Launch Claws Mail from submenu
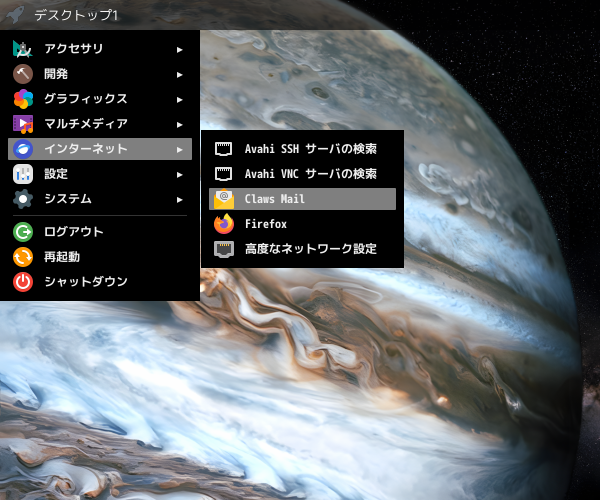Image resolution: width=600 pixels, height=500 pixels. (302, 199)
